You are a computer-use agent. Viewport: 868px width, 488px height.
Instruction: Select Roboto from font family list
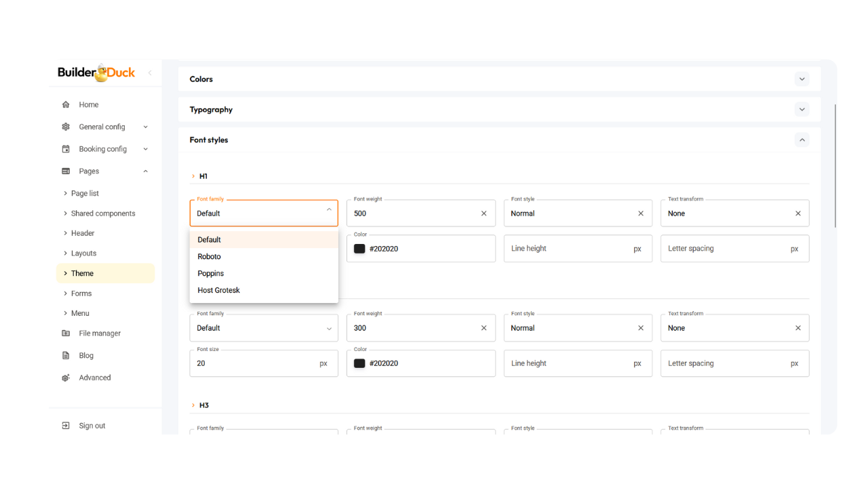pos(210,257)
